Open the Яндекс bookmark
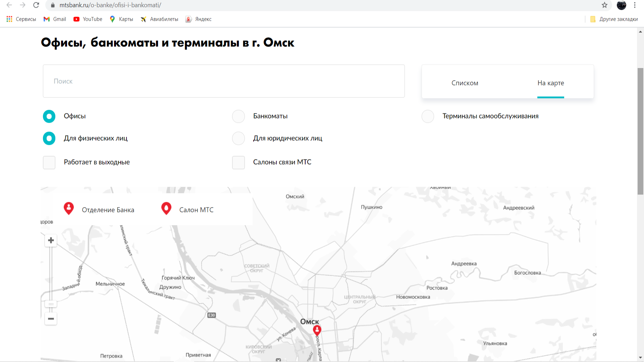 click(199, 19)
